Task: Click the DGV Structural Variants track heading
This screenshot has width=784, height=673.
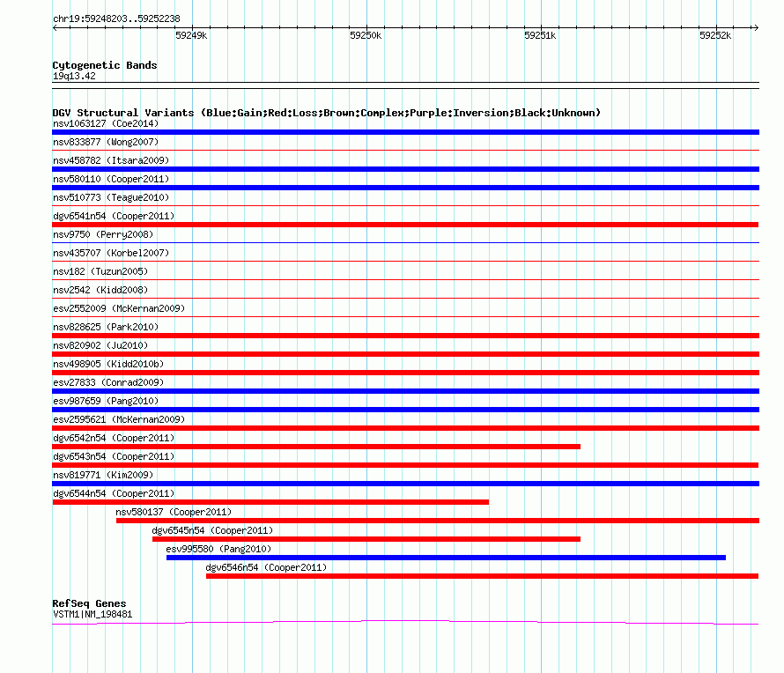Action: [x=326, y=113]
